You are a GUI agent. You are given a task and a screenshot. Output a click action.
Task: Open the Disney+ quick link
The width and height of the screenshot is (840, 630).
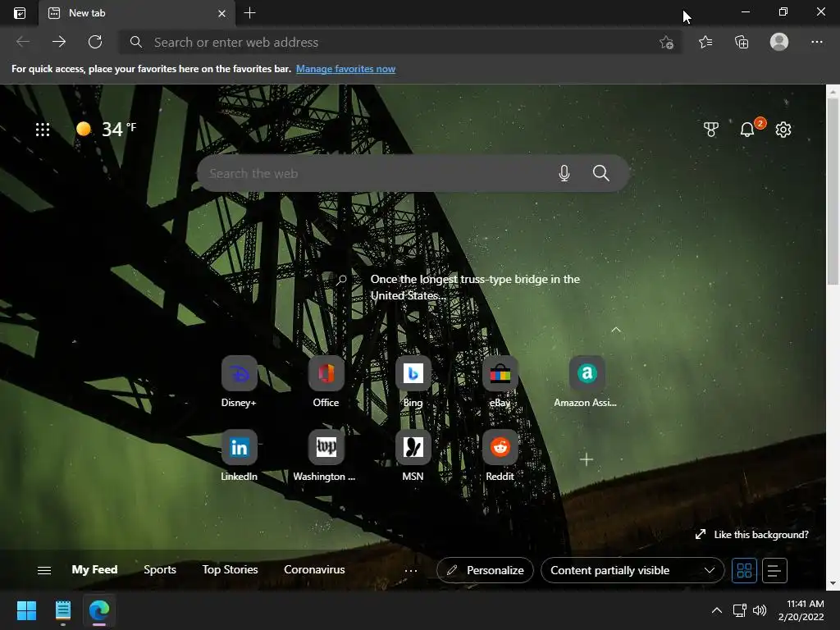click(x=239, y=381)
